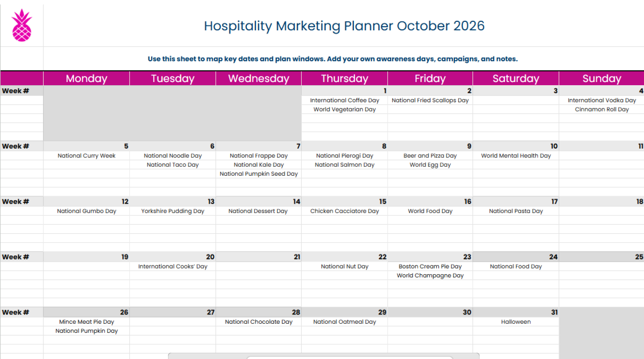Select National Pumpkin Seed Day cell

[x=258, y=174]
